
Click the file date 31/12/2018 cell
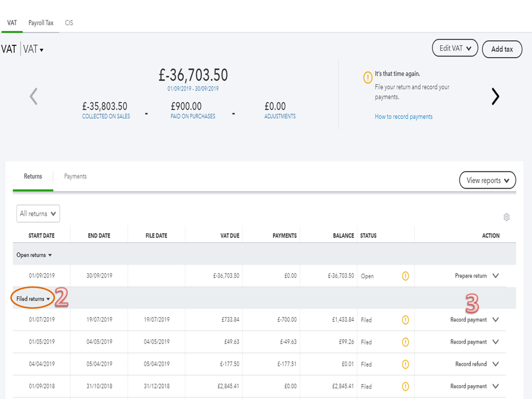(157, 386)
